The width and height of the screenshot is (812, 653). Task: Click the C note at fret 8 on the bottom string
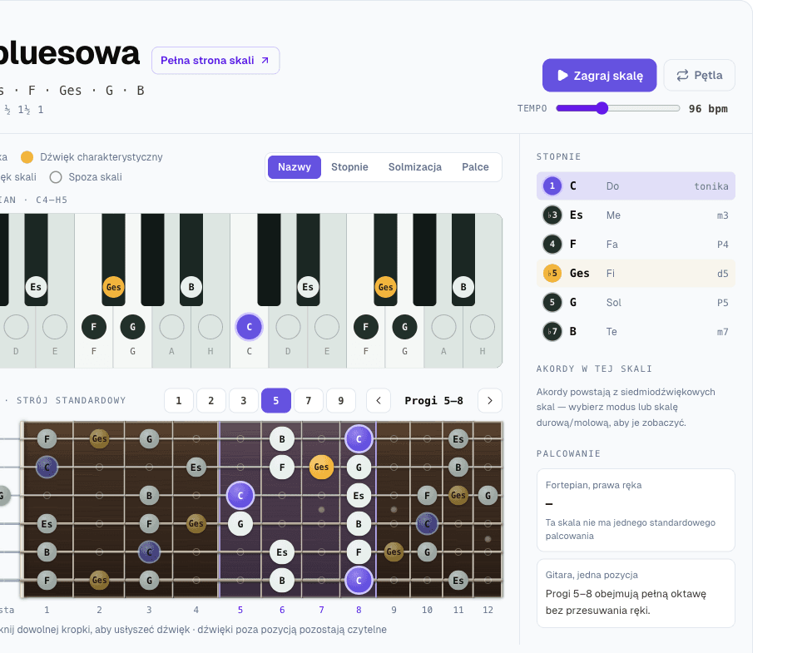(359, 581)
